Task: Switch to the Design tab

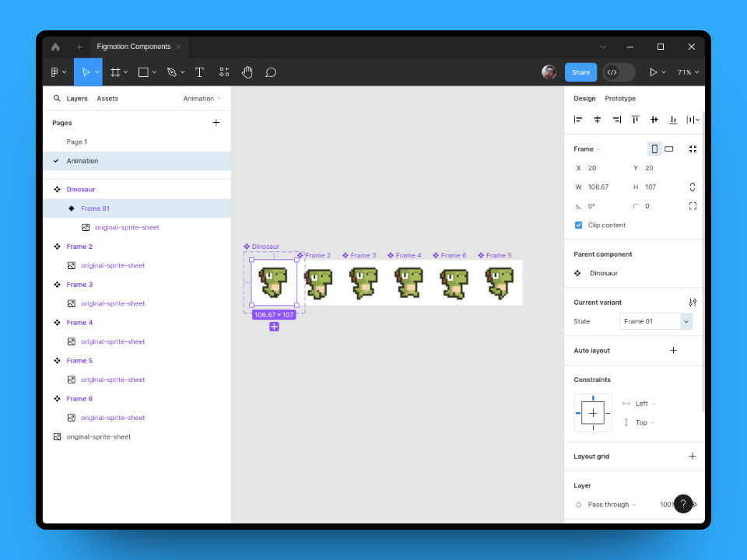Action: pos(584,99)
